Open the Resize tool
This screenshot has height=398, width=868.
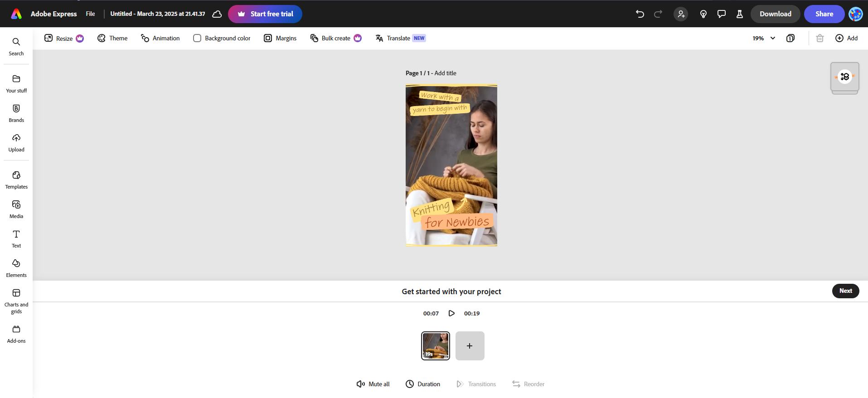(x=64, y=38)
